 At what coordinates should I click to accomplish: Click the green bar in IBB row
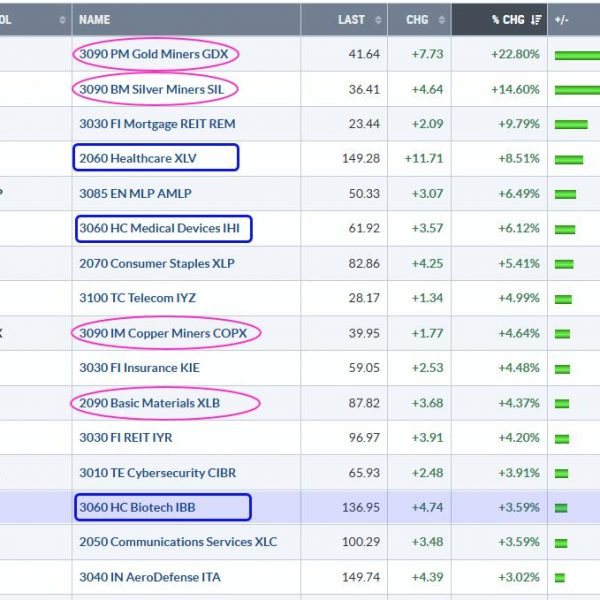561,508
